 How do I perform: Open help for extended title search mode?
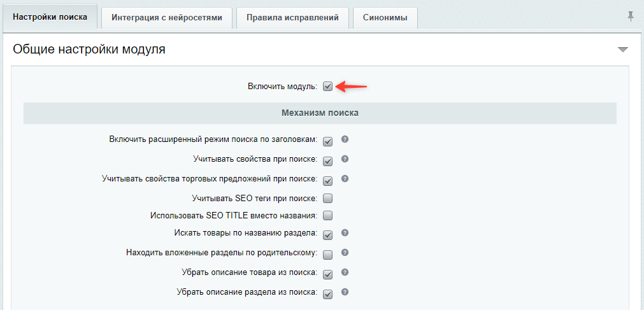click(x=345, y=139)
